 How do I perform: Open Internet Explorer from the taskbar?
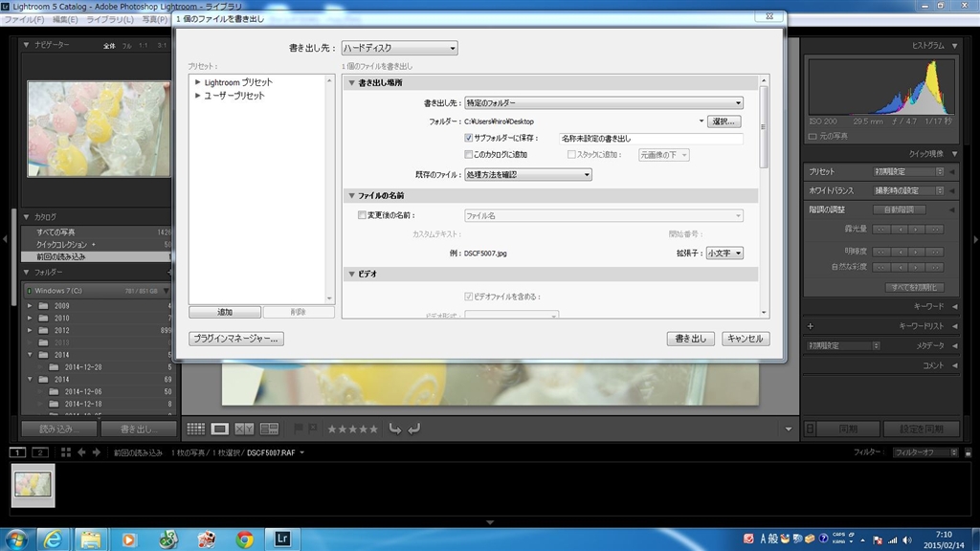(53, 540)
